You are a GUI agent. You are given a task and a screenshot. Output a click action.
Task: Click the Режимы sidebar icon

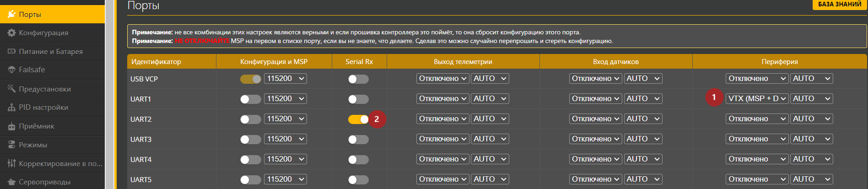pyautogui.click(x=11, y=145)
